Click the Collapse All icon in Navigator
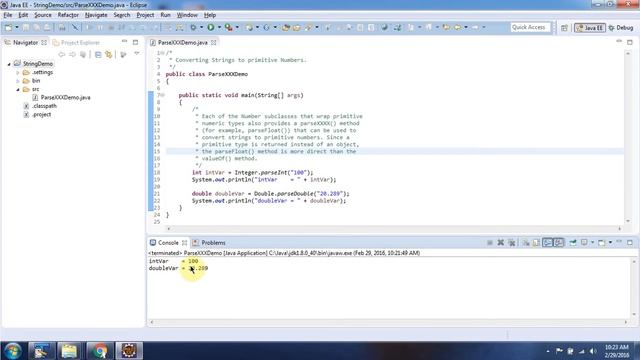 (98, 54)
